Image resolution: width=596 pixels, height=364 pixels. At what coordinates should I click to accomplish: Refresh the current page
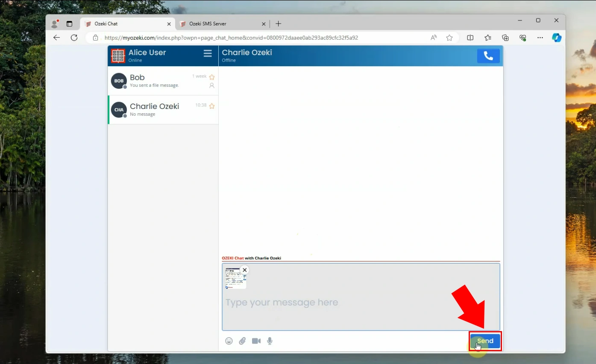[x=74, y=38]
